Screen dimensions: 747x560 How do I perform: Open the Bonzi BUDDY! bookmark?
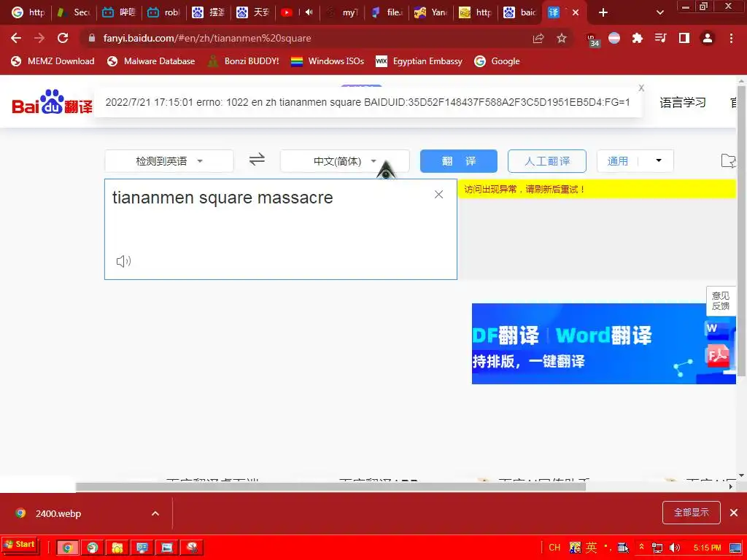(244, 61)
